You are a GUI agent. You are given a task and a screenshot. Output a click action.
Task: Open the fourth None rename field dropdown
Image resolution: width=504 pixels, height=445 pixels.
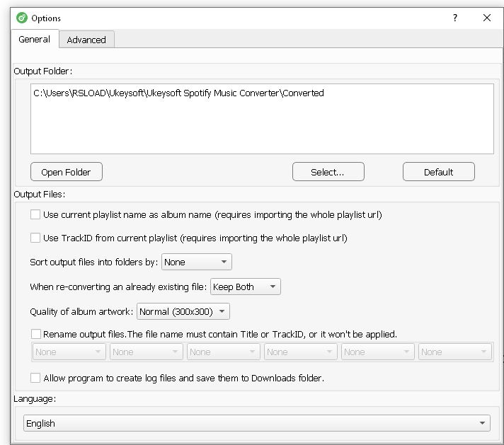(300, 352)
